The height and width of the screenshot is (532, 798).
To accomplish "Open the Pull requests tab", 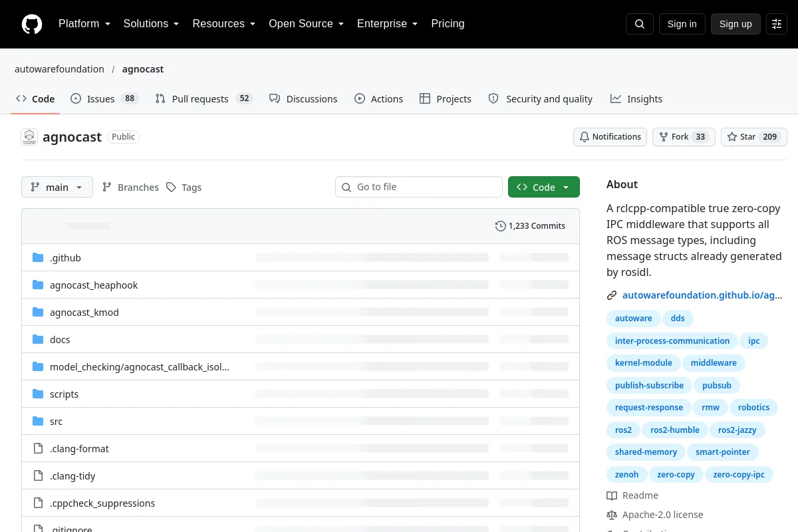I will point(204,99).
